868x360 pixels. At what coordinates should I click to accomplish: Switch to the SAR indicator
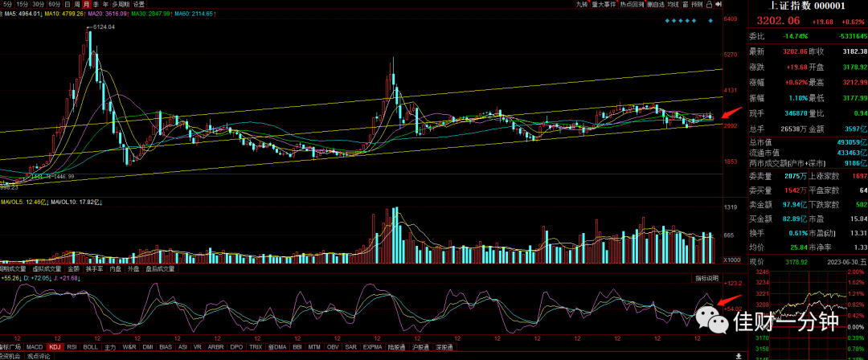(350, 347)
